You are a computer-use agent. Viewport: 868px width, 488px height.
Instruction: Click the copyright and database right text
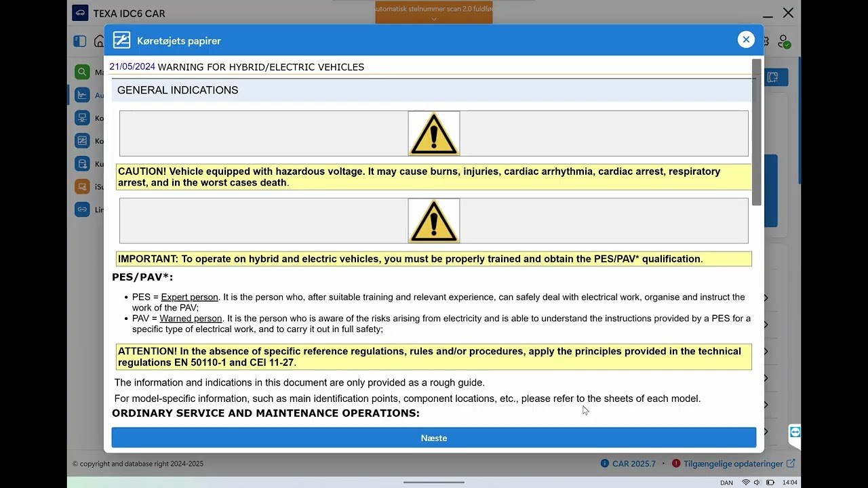click(138, 464)
